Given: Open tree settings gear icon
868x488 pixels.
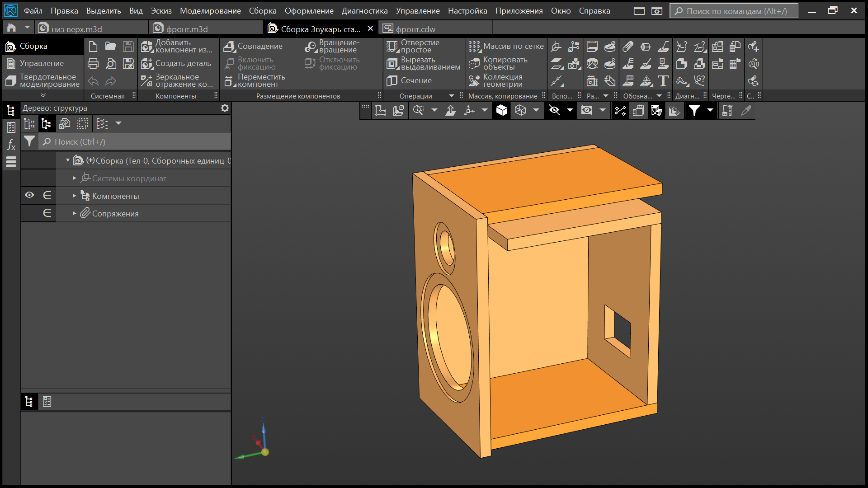Looking at the screenshot, I should click(225, 108).
